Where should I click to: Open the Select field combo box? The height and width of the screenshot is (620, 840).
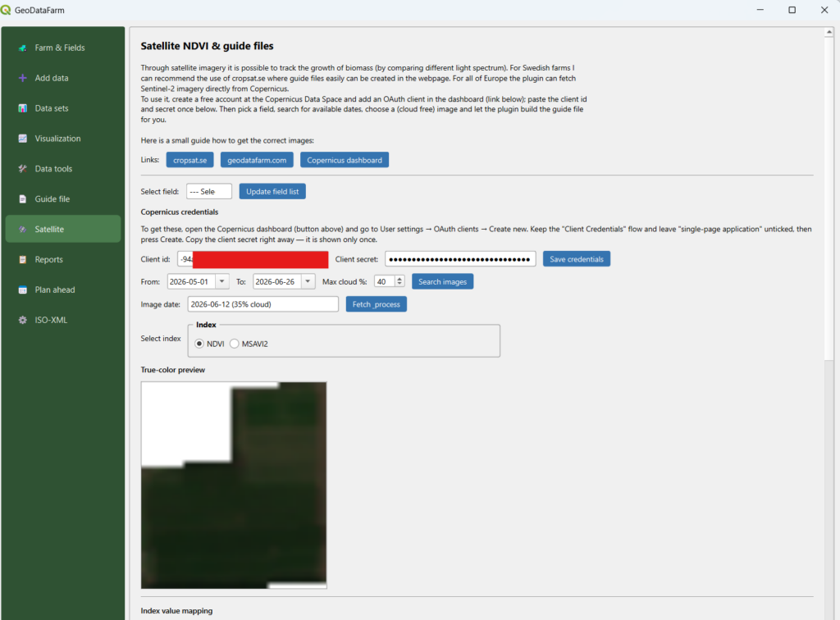(209, 191)
